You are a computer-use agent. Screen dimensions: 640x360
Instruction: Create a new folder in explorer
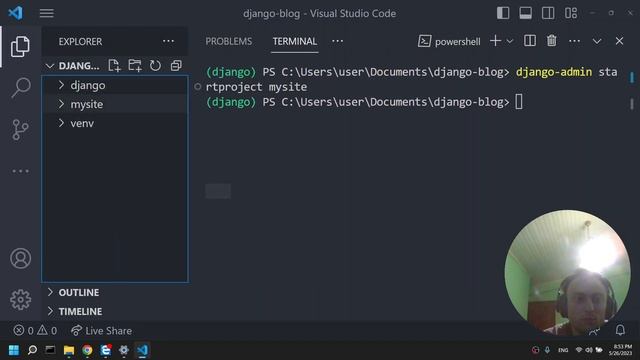tap(135, 66)
